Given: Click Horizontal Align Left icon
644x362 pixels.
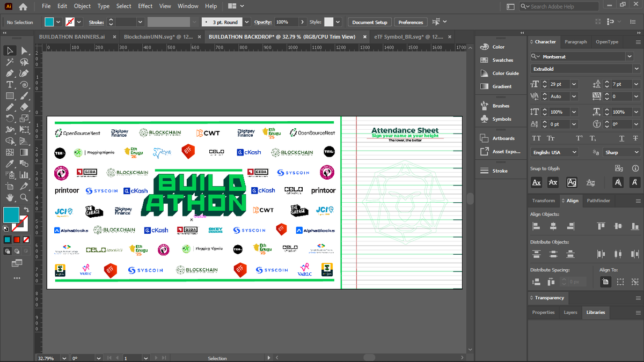Looking at the screenshot, I should [536, 226].
